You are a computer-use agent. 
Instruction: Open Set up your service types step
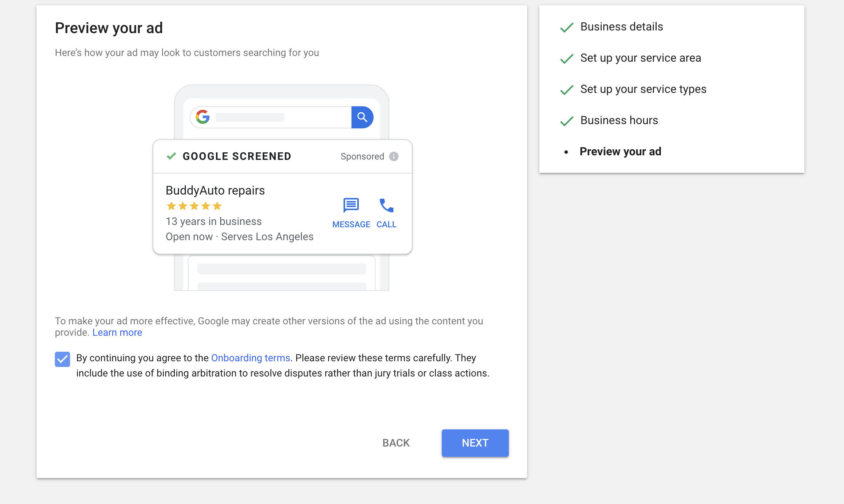[643, 89]
